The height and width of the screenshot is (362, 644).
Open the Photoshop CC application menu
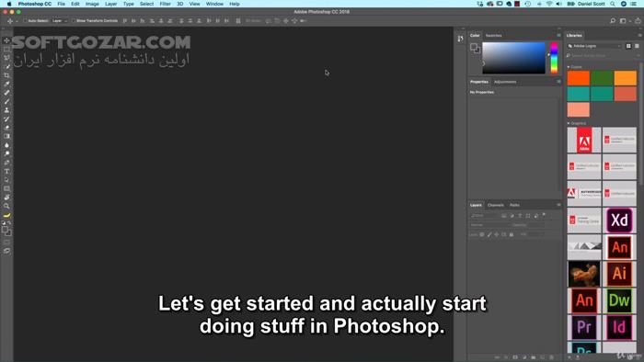(35, 4)
